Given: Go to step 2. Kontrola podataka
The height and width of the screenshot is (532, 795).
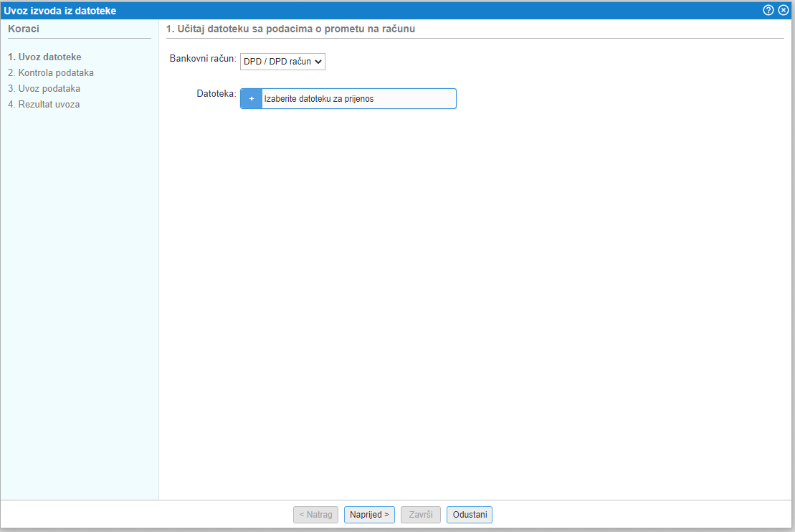Looking at the screenshot, I should (x=51, y=72).
